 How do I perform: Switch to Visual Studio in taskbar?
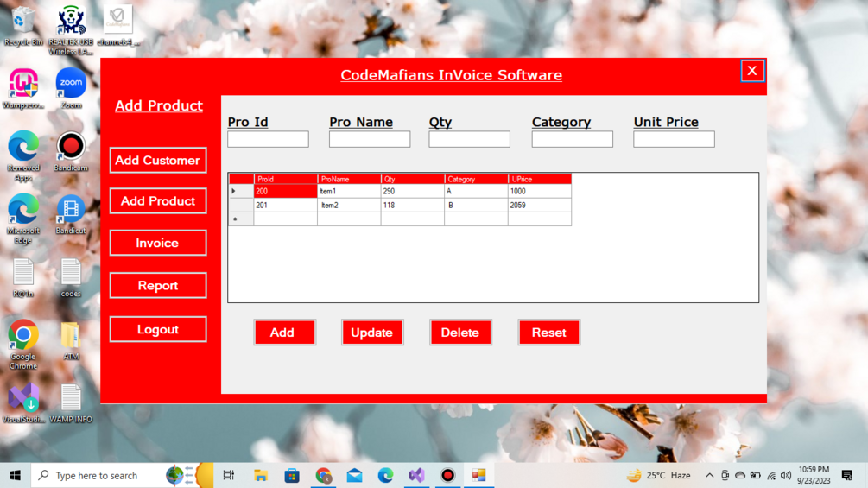[x=417, y=475]
